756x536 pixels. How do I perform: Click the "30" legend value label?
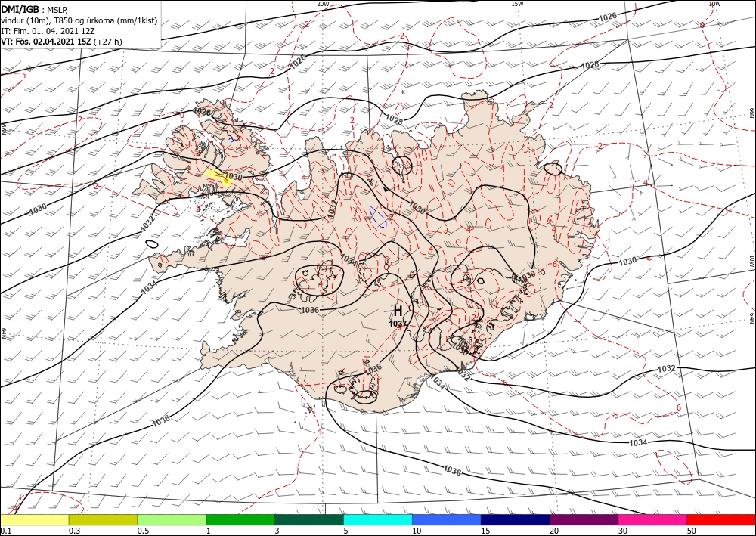point(622,531)
